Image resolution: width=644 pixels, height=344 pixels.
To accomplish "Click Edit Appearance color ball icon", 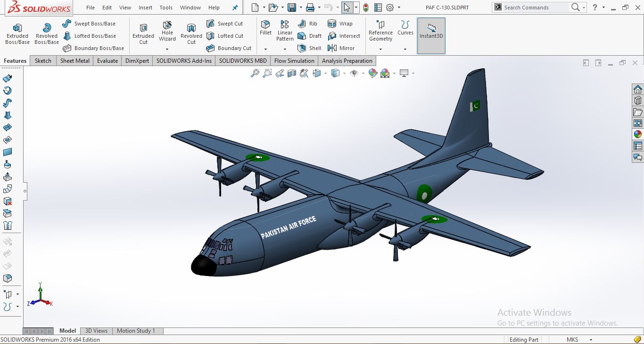I will coord(373,73).
